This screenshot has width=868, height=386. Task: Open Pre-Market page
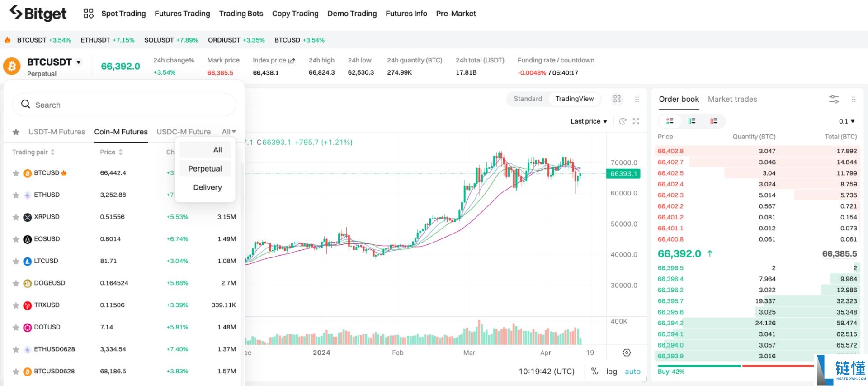click(456, 14)
